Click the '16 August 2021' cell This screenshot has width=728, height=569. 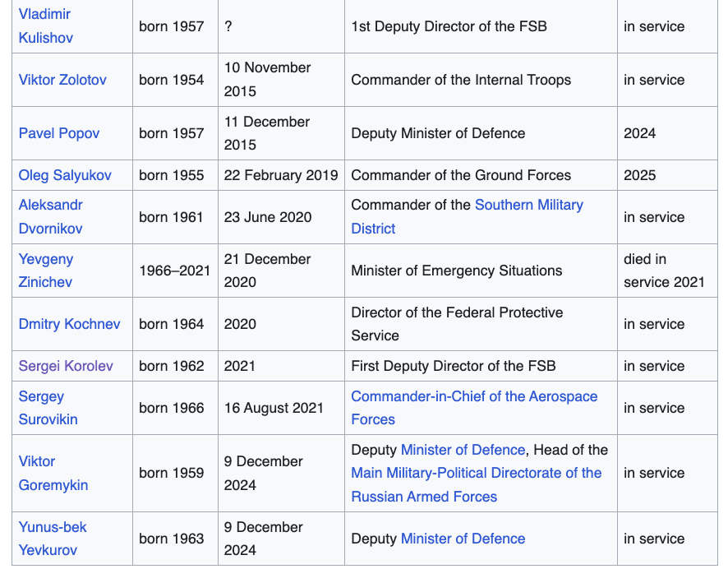click(x=281, y=408)
